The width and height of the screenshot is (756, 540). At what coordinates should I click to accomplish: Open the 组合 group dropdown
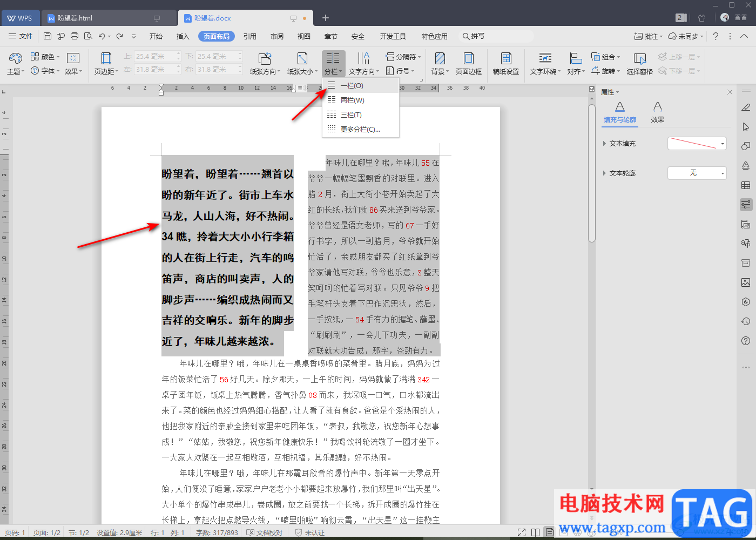(x=606, y=57)
